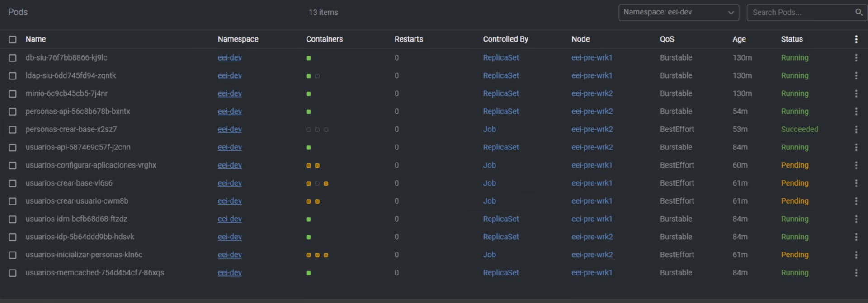Toggle the select-all checkbox in header
868x303 pixels.
[x=13, y=40]
